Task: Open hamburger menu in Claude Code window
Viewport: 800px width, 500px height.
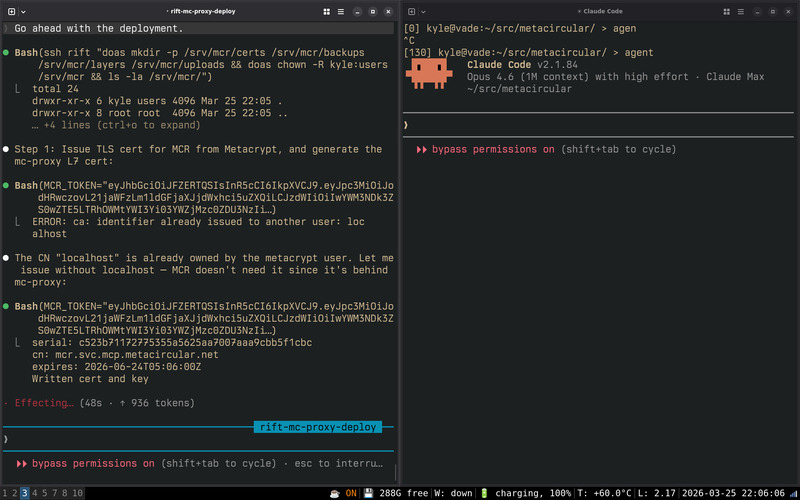Action: (x=741, y=11)
